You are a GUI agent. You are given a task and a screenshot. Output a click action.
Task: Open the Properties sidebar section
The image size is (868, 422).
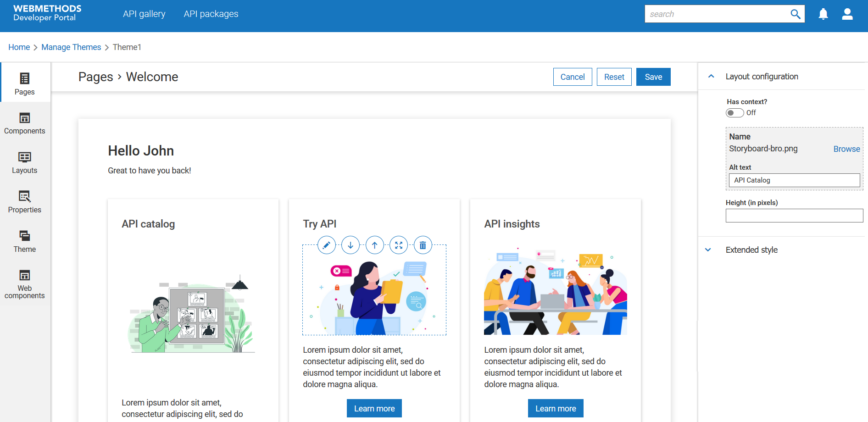[x=25, y=202]
